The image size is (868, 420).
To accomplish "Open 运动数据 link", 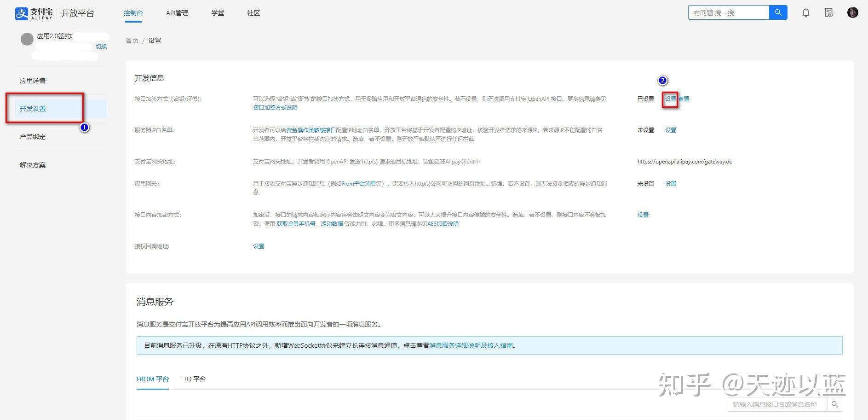I will click(332, 223).
